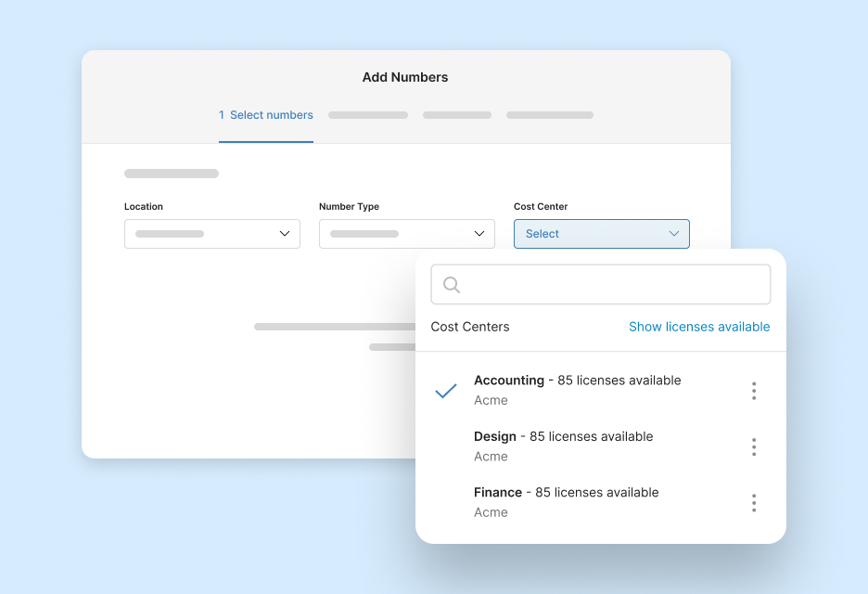Switch to the Select numbers step
The image size is (868, 594).
(x=266, y=114)
